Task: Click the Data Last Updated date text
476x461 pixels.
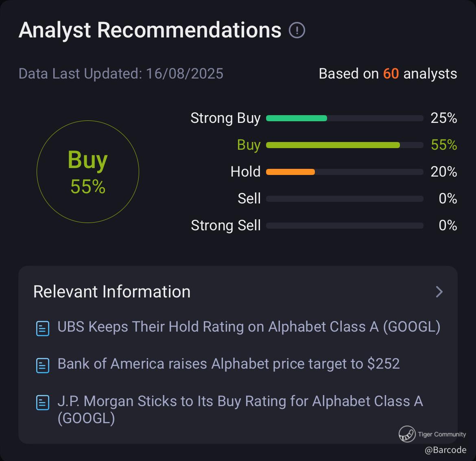Action: coord(121,74)
